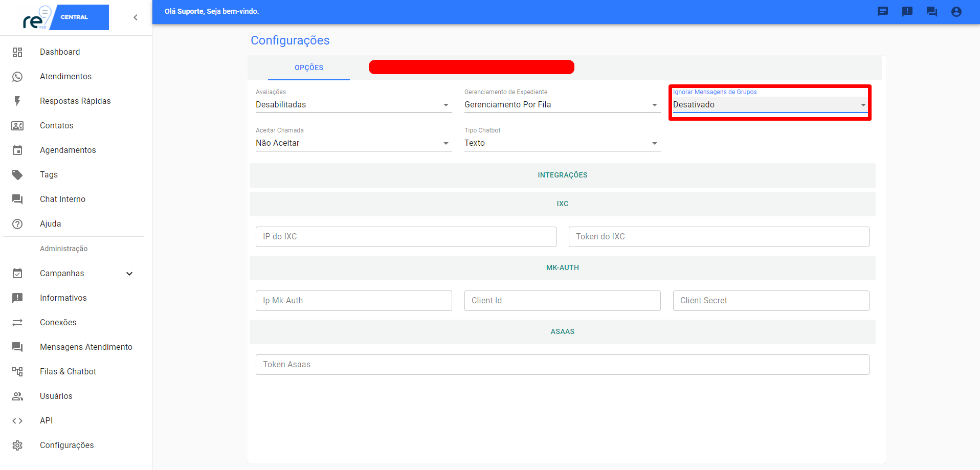Open the Aceitar Chamada dropdown
Viewport: 980px width, 470px height.
click(354, 143)
